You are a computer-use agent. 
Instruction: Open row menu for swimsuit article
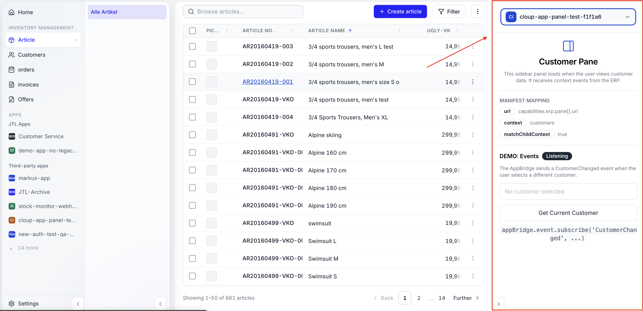pyautogui.click(x=473, y=223)
